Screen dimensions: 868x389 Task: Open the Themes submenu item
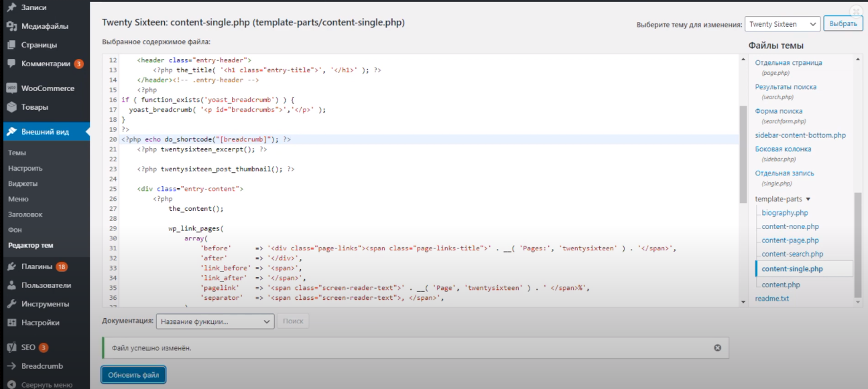click(x=17, y=153)
